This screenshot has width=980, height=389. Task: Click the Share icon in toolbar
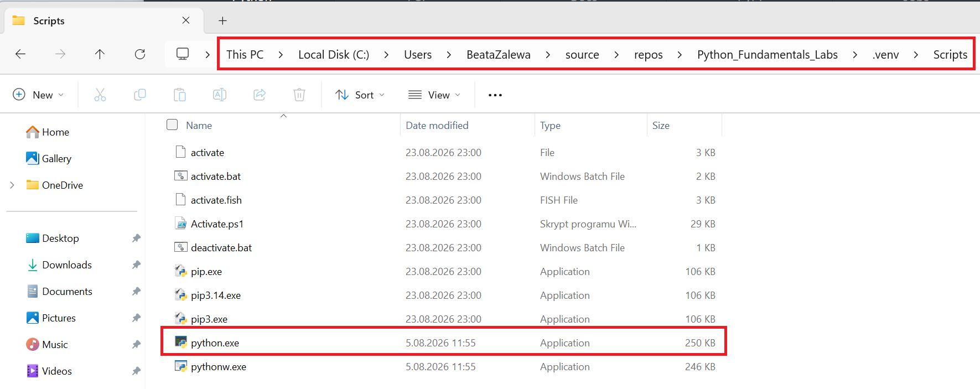pos(260,95)
